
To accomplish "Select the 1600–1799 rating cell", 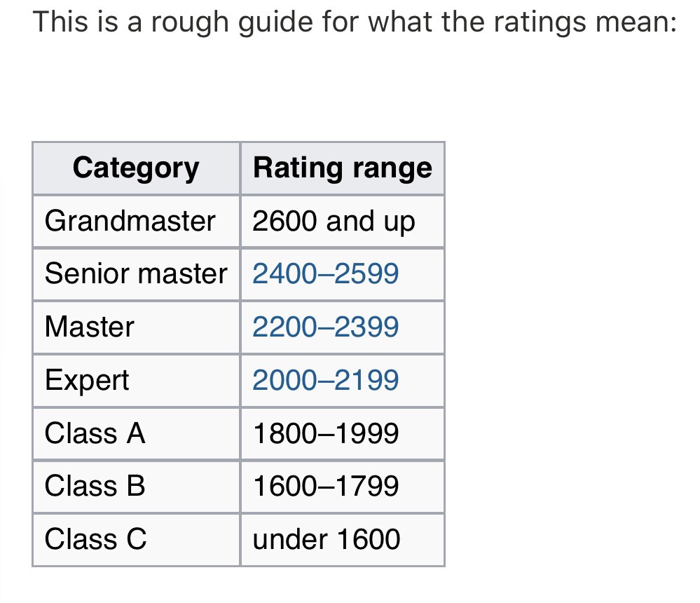I will 326,487.
